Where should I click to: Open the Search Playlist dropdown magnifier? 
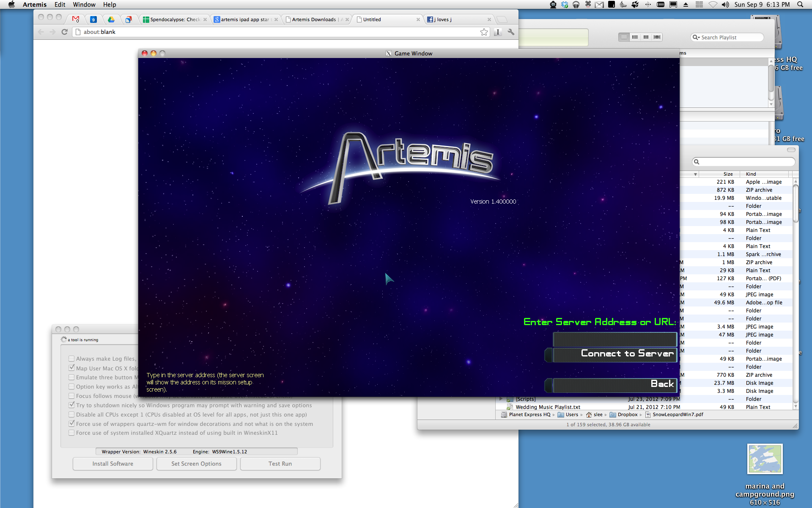pos(696,37)
